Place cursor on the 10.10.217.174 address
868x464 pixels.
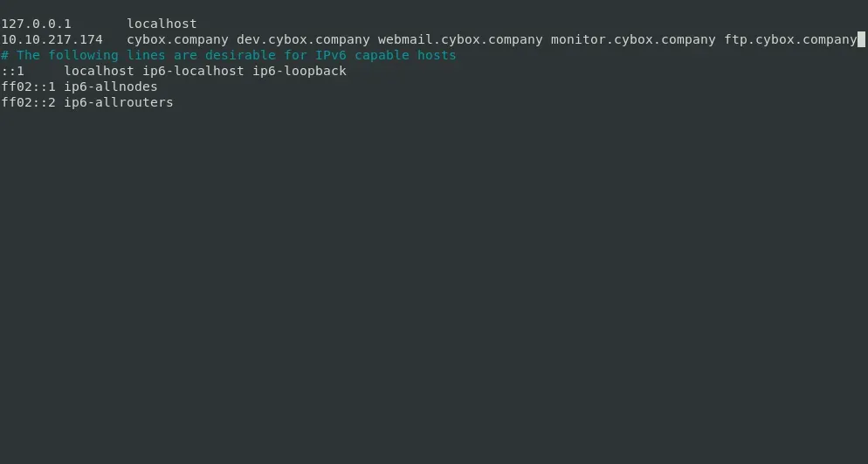pos(52,39)
